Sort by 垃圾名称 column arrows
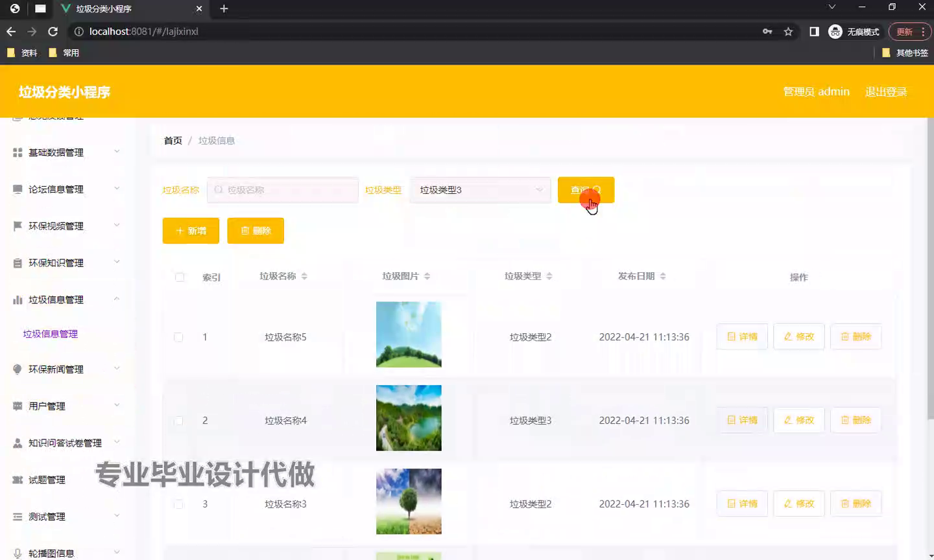 click(304, 276)
